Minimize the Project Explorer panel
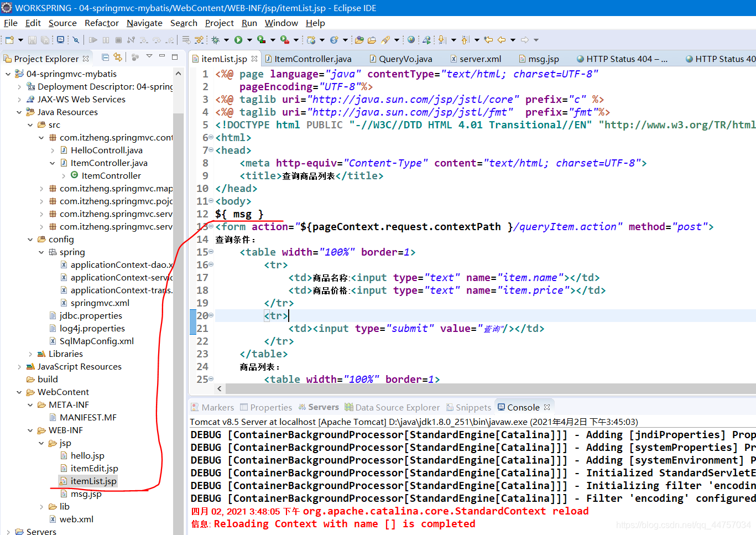The image size is (756, 535). click(162, 56)
